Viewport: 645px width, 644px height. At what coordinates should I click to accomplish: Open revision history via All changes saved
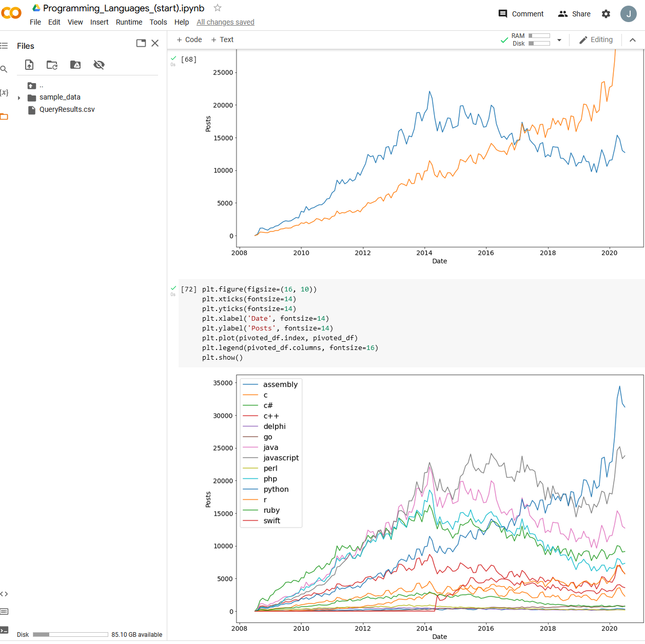pos(225,22)
